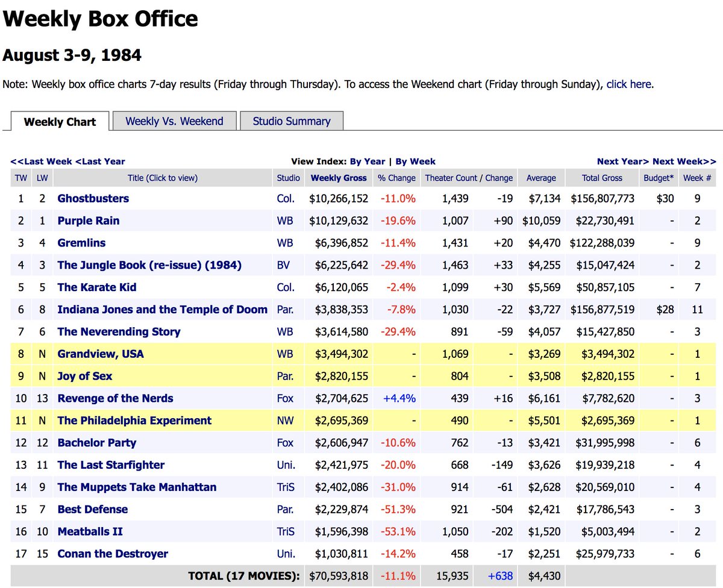Click Par. studio link in Indiana Jones row
The image size is (723, 588).
[286, 310]
